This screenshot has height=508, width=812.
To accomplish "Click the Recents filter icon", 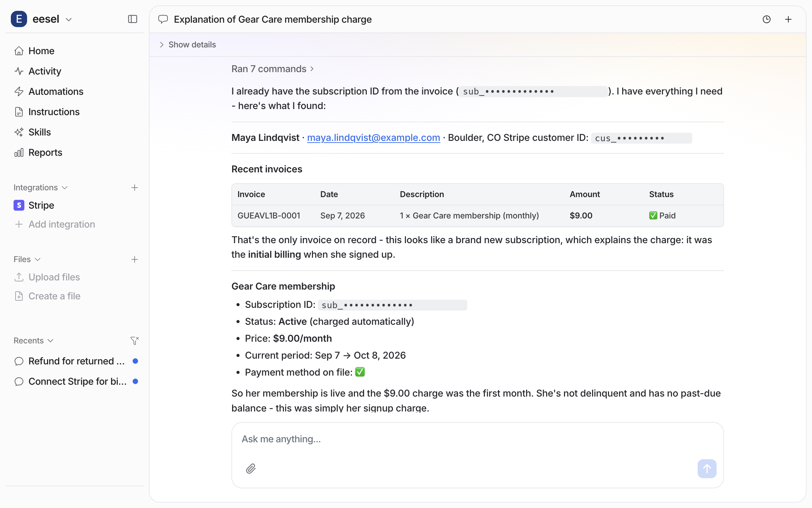I will coord(135,340).
